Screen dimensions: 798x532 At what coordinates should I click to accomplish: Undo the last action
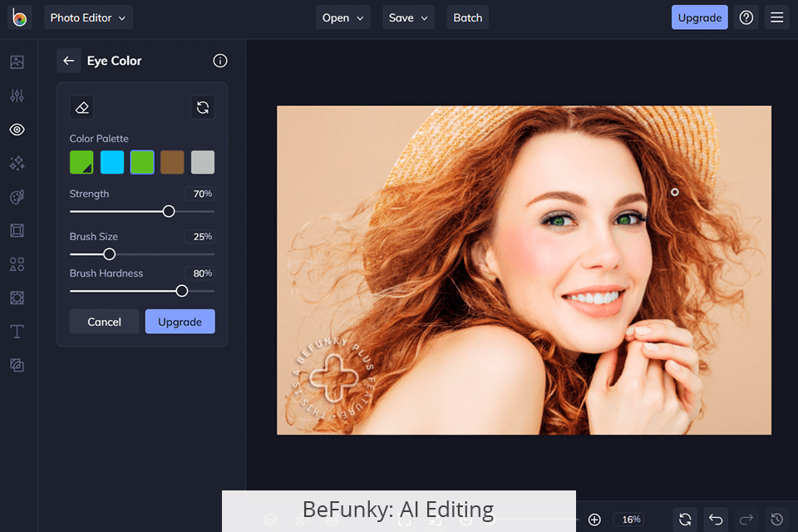pyautogui.click(x=716, y=520)
